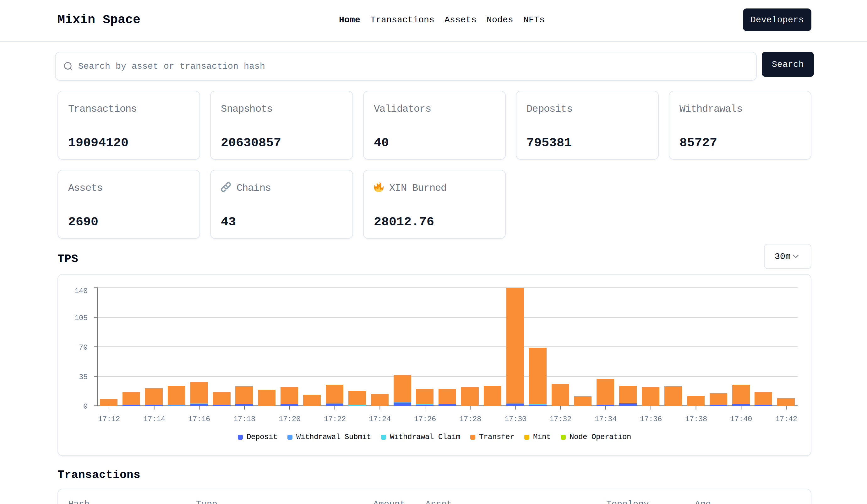Open the Deposits stat card
867x504 pixels.
click(x=587, y=125)
